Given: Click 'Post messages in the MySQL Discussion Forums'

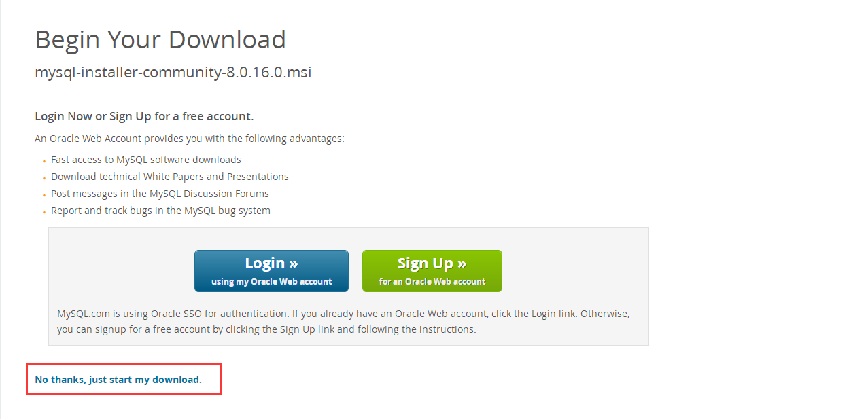Looking at the screenshot, I should point(160,194).
